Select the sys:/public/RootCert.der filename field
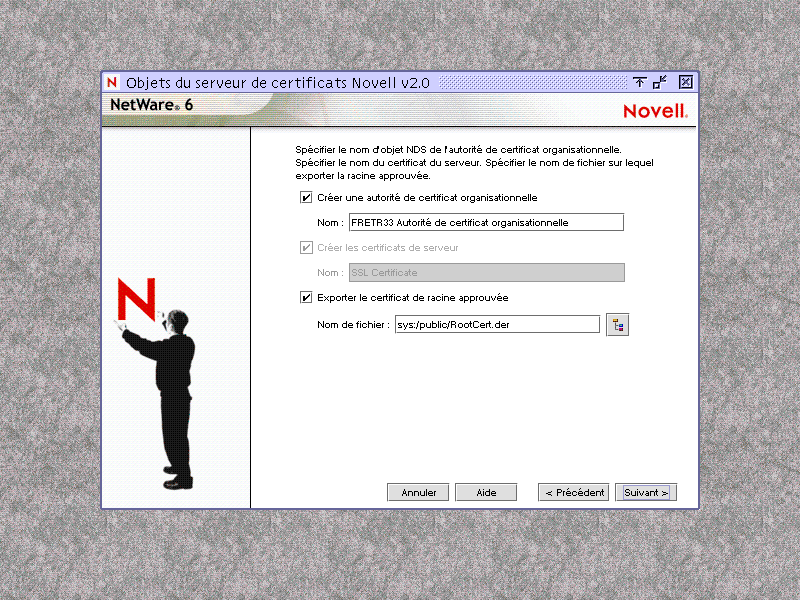This screenshot has width=800, height=600. click(497, 323)
